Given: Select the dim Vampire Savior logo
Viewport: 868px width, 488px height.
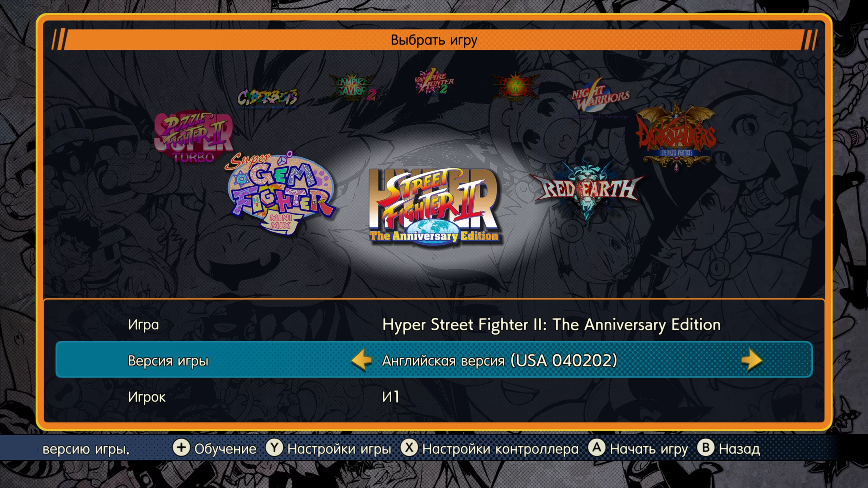Looking at the screenshot, I should (x=516, y=86).
